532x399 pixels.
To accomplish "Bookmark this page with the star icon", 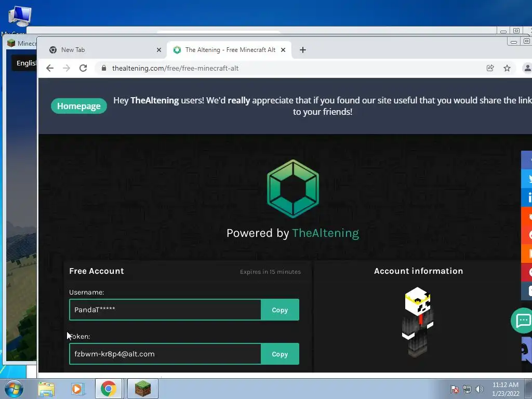I will 507,68.
